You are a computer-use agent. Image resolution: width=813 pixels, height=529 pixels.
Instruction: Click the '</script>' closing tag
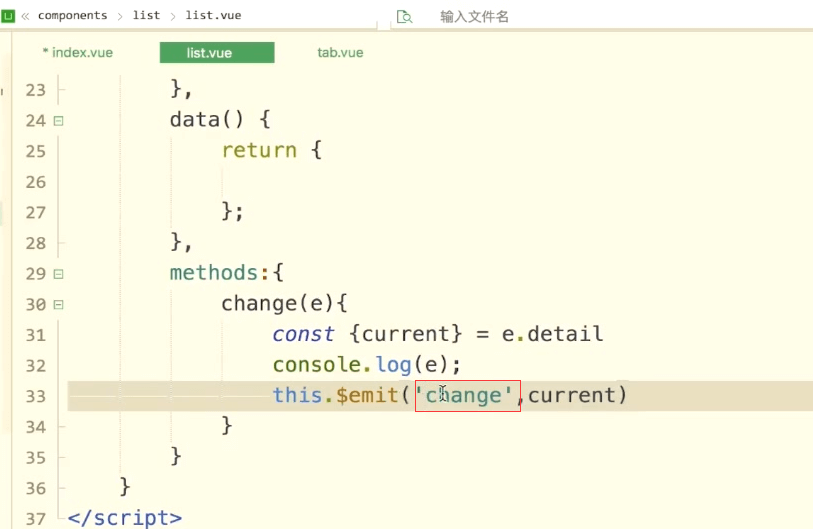coord(125,518)
